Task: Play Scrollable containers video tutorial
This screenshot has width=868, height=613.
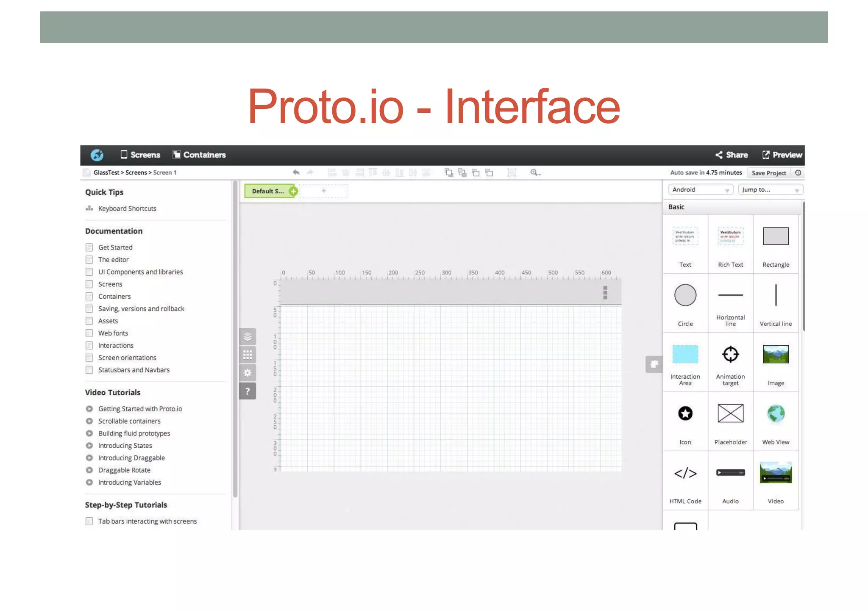Action: click(x=129, y=421)
